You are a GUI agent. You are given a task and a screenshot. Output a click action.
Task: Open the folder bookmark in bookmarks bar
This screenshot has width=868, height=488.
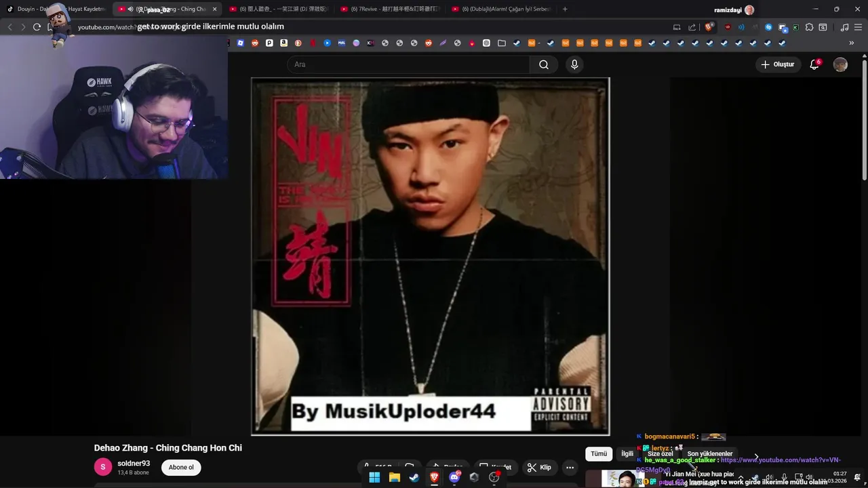[502, 43]
